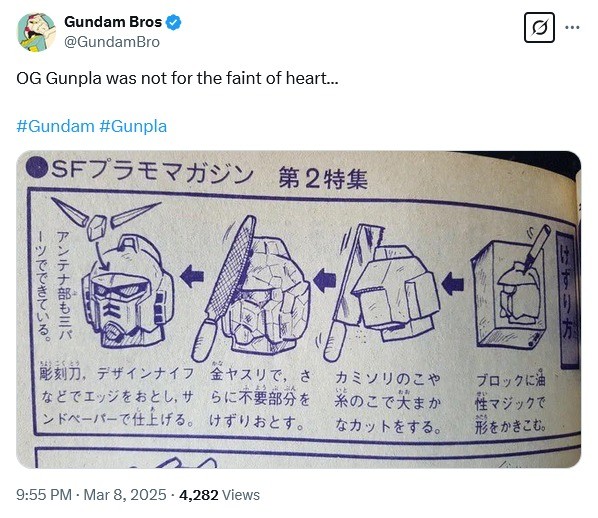Open the @GundamBro handle link
Image resolution: width=598 pixels, height=518 pixels.
click(112, 42)
